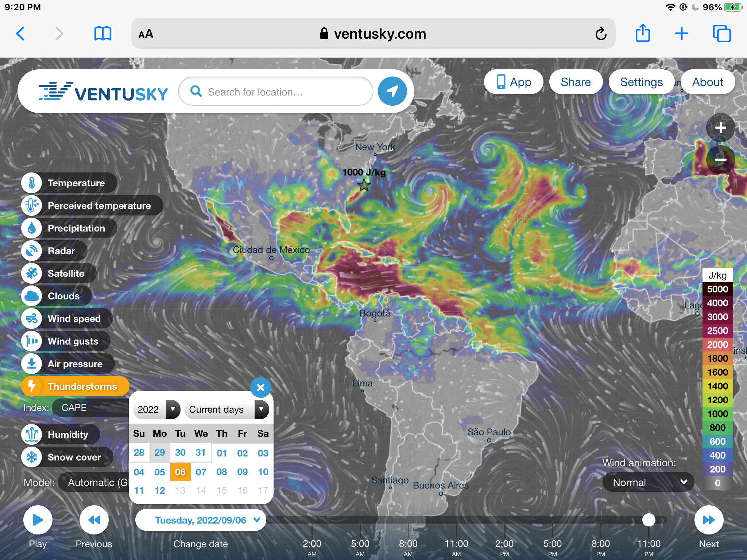
Task: Pick calendar date 07
Action: (201, 472)
